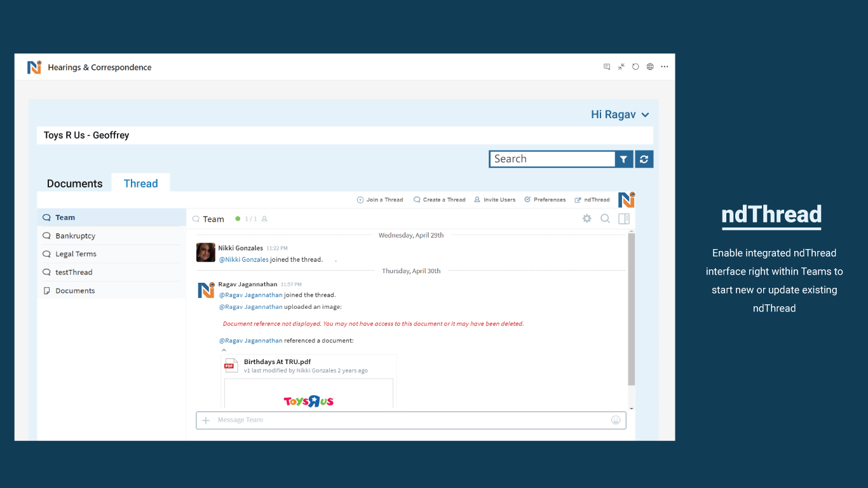Click the blue refresh button beside the filter
The height and width of the screenshot is (488, 868).
tap(644, 159)
